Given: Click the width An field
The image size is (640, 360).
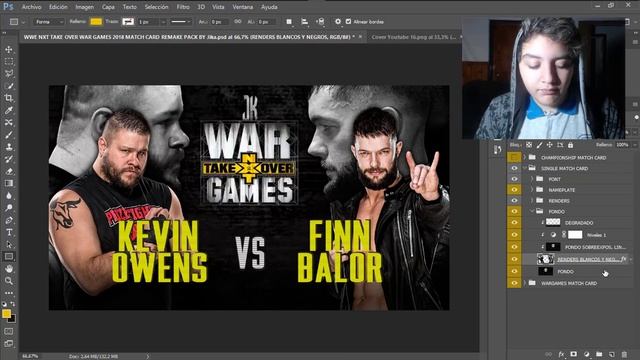Looking at the screenshot, I should tap(220, 22).
